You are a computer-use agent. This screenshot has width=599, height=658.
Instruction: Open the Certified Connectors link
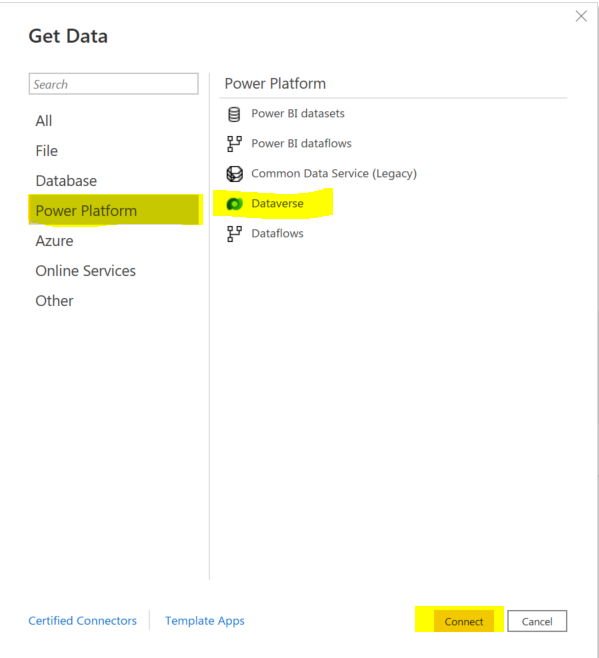pos(82,621)
